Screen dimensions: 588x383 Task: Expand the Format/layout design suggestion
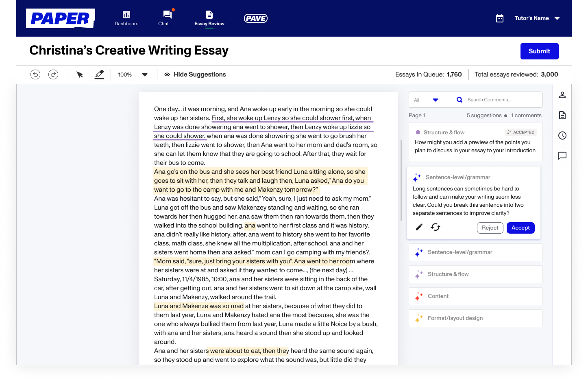pyautogui.click(x=475, y=318)
